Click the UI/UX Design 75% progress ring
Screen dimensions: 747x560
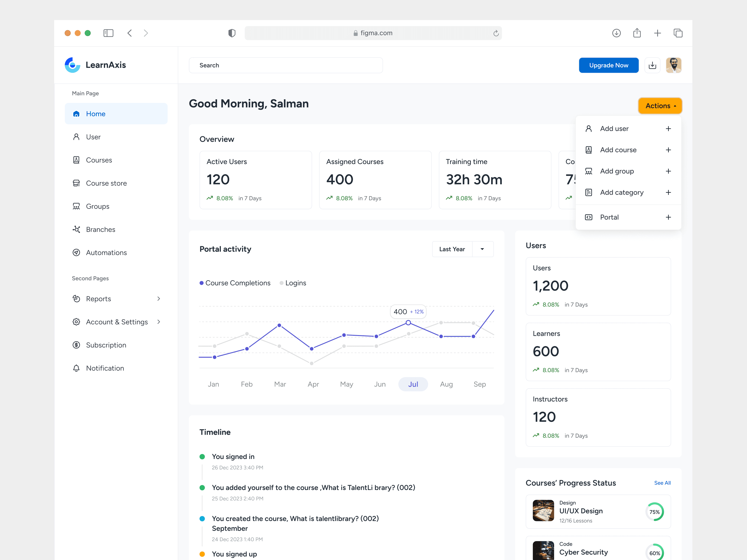click(x=654, y=512)
